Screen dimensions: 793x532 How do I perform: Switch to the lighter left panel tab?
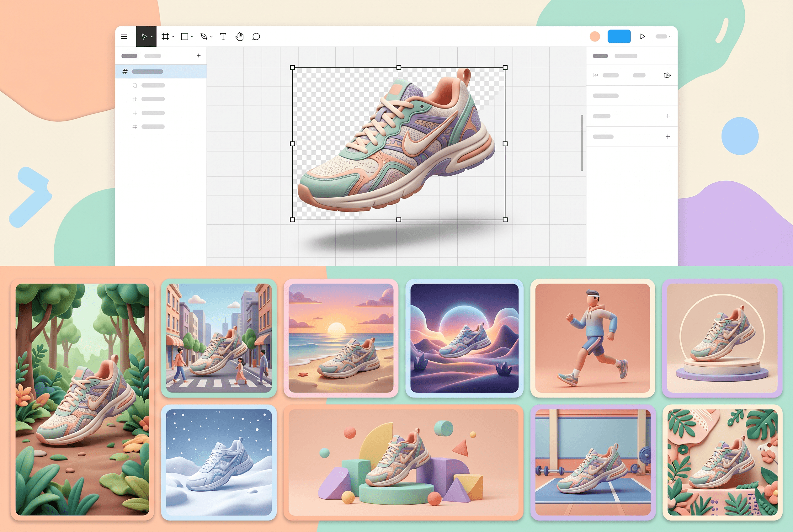pos(153,56)
